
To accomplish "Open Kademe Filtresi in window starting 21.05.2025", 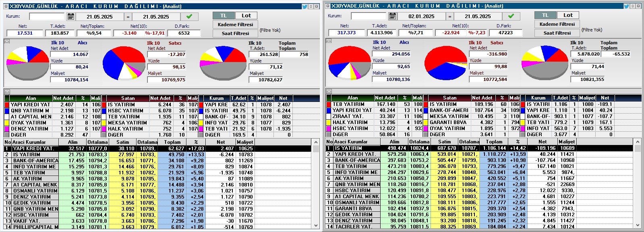I will pos(235,25).
